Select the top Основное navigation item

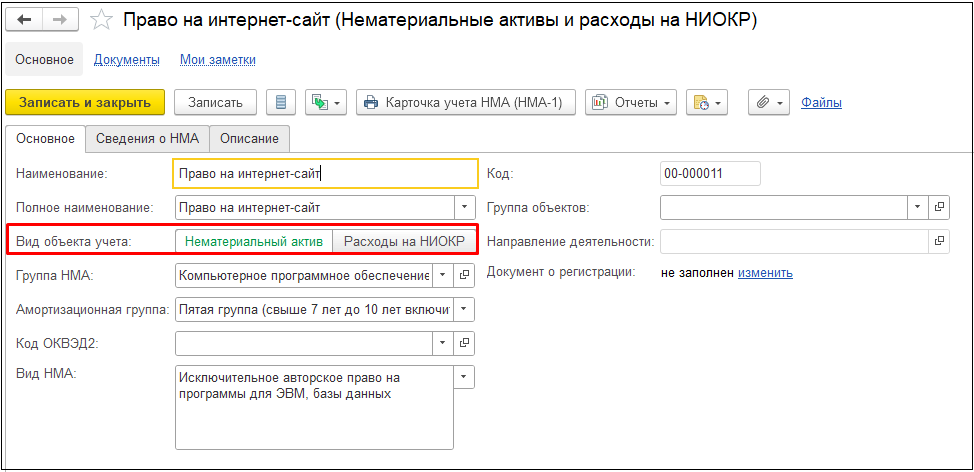coord(45,60)
